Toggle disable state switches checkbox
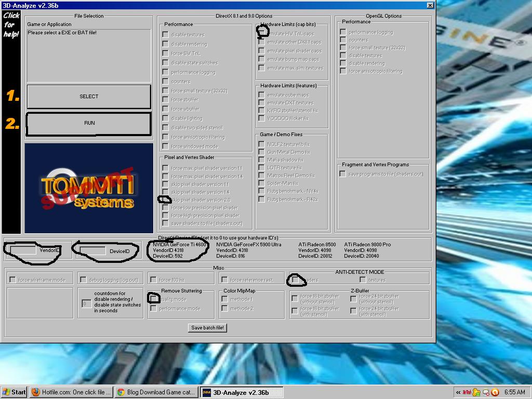This screenshot has width=532, height=399. point(166,63)
